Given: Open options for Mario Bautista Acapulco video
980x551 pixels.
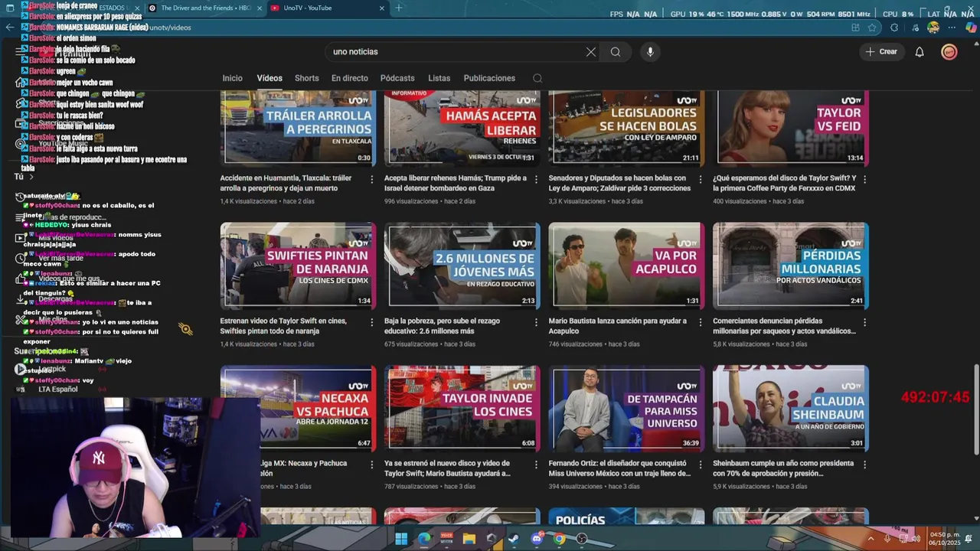Looking at the screenshot, I should pos(701,322).
